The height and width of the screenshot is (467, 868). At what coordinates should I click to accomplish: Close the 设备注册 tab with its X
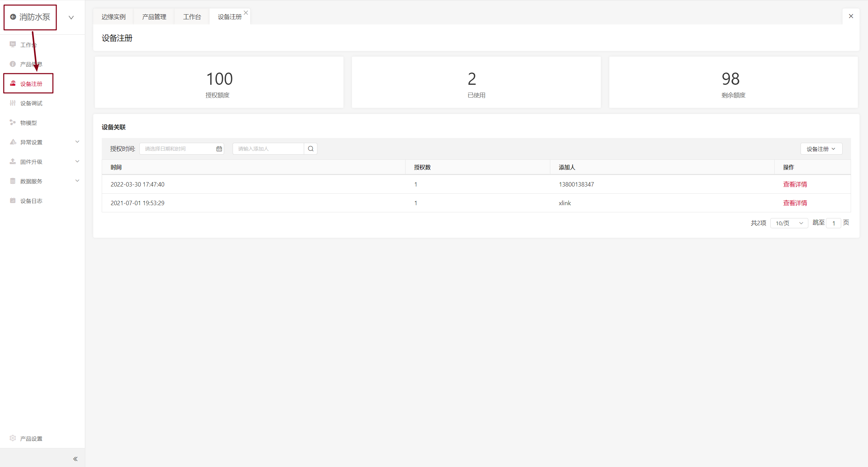[246, 13]
